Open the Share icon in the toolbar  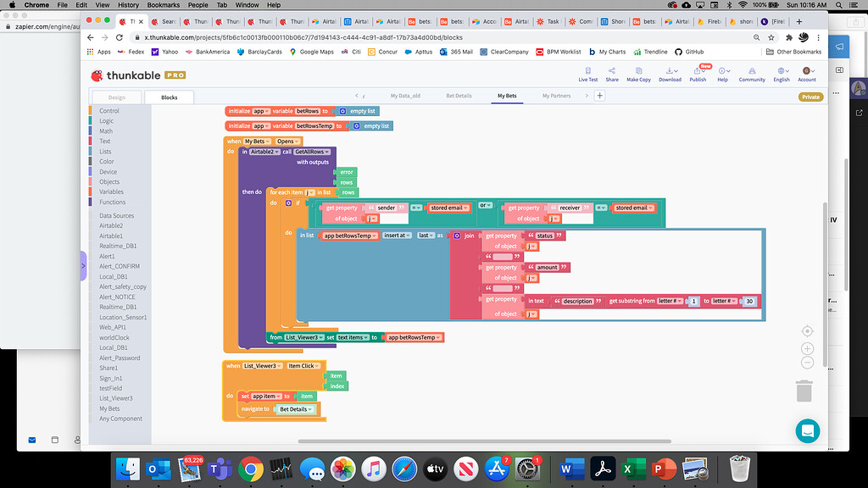(612, 74)
